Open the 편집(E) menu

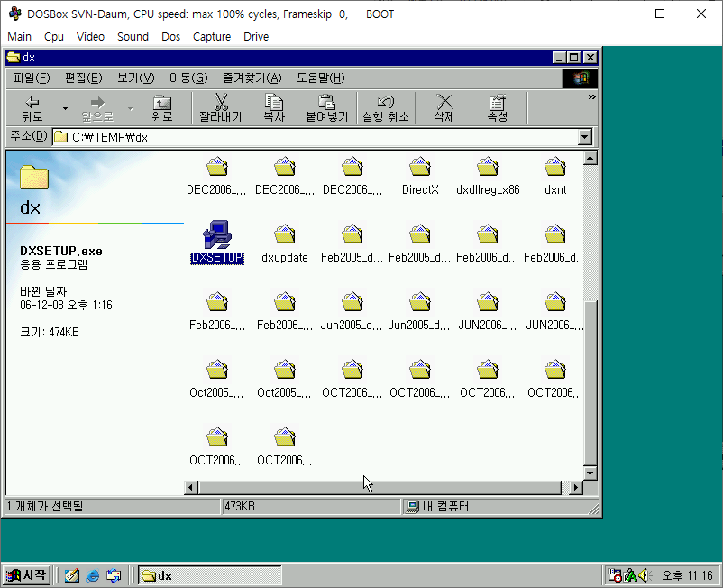click(x=84, y=78)
